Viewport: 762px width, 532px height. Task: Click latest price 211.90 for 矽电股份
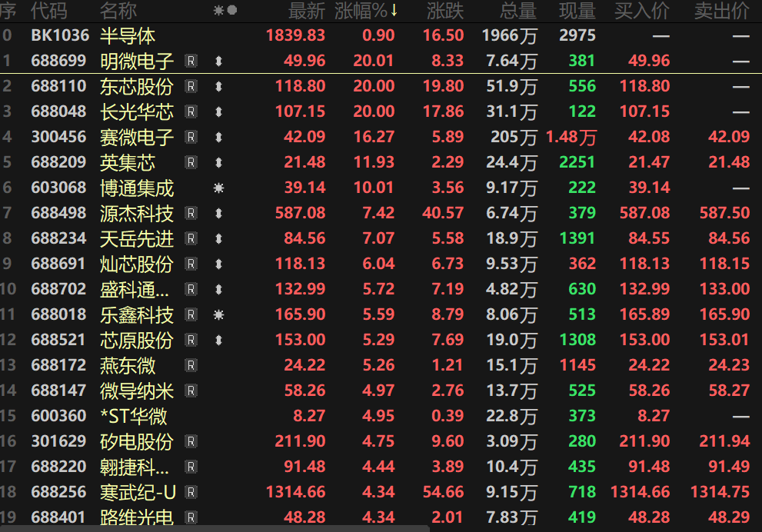[301, 441]
